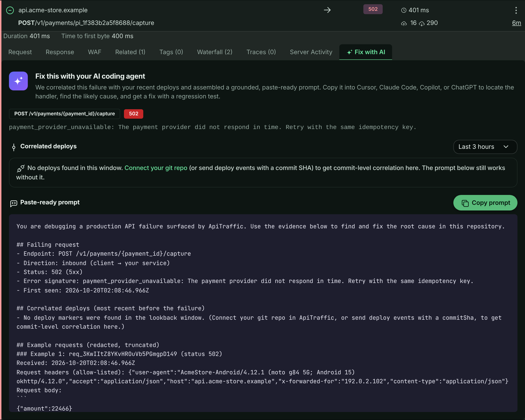Image resolution: width=525 pixels, height=420 pixels.
Task: Click the '## Failing request' prompt heading
Action: point(48,245)
